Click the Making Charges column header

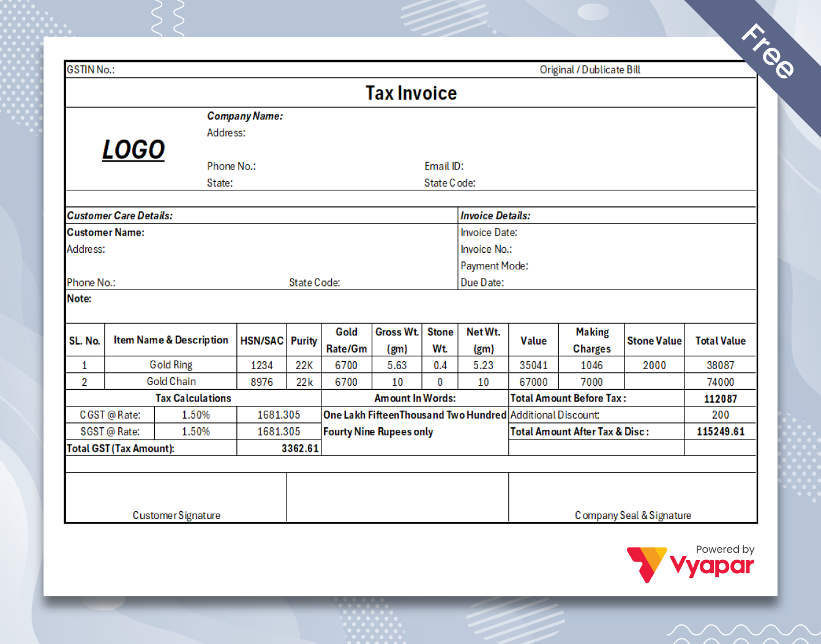592,340
